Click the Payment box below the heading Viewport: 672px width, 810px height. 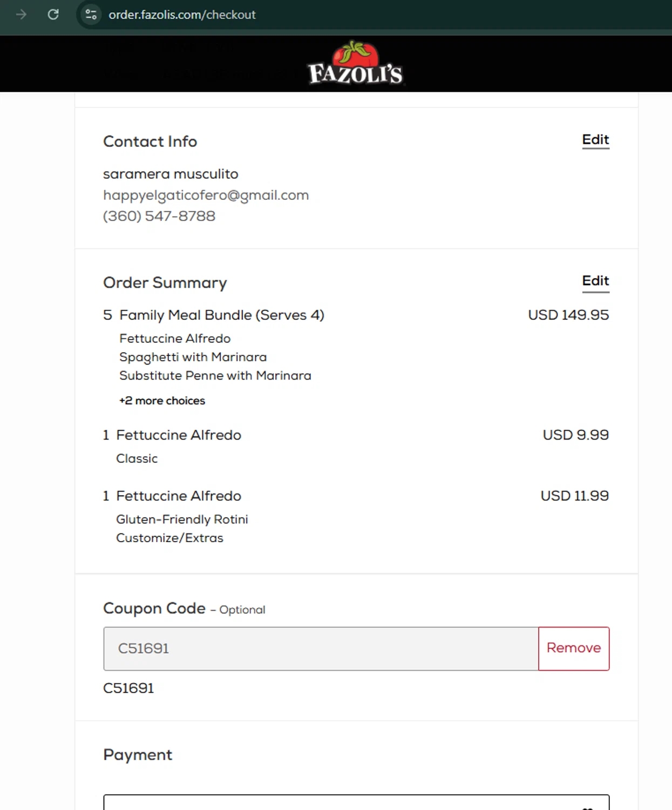356,802
